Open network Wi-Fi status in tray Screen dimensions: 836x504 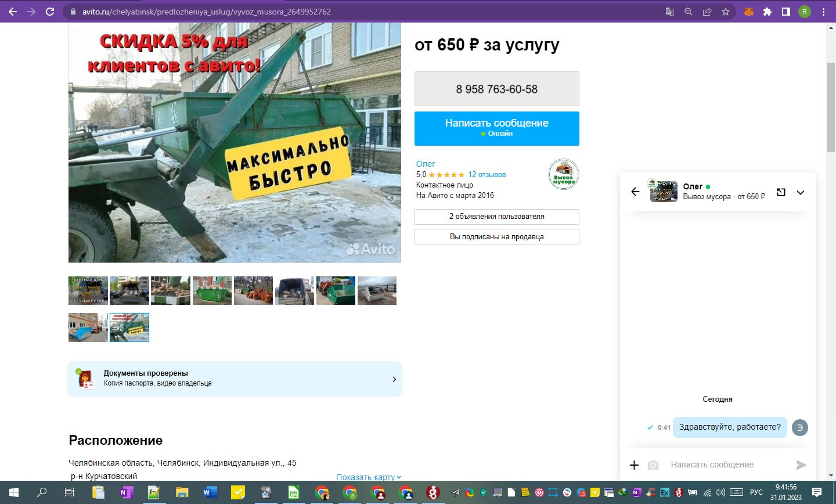(707, 492)
